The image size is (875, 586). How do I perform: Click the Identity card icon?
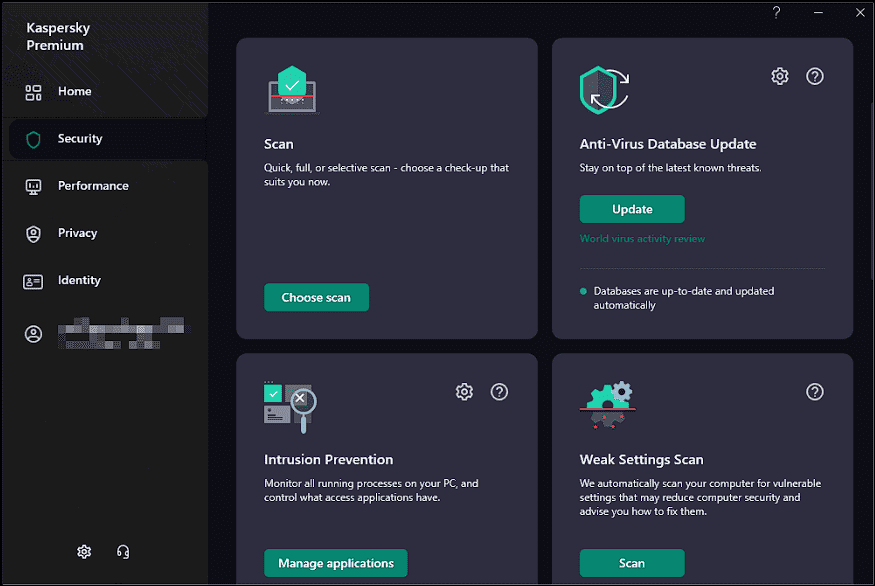[x=33, y=282]
